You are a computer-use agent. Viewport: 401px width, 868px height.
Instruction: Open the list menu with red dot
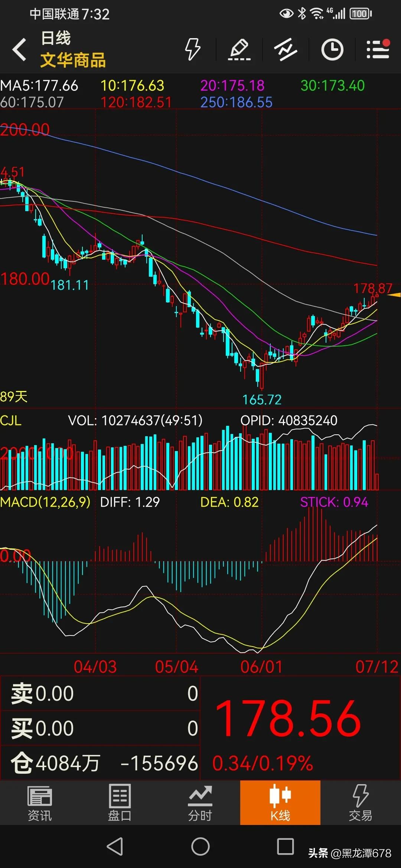tap(378, 49)
